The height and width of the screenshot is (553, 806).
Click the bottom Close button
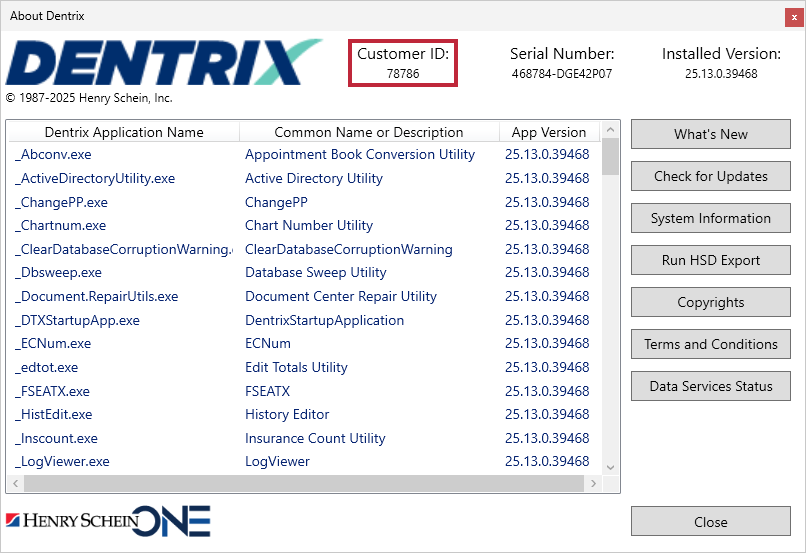(x=710, y=522)
